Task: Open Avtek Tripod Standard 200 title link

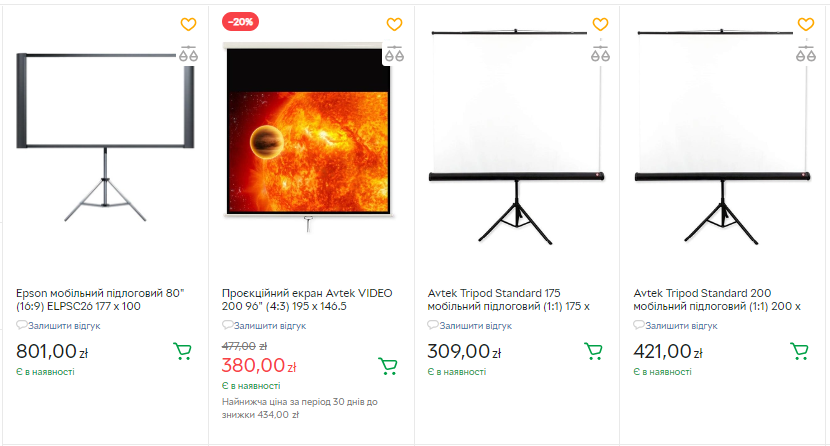Action: click(718, 299)
